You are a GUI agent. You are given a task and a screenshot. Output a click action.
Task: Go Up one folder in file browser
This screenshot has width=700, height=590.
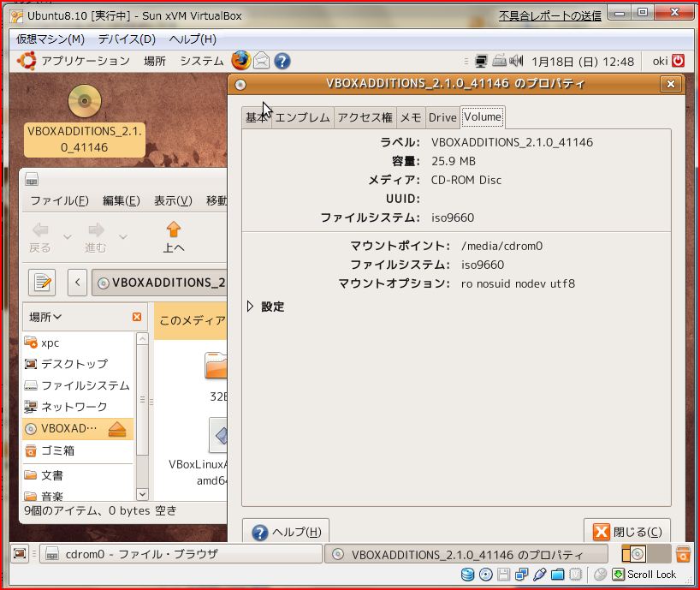point(173,237)
